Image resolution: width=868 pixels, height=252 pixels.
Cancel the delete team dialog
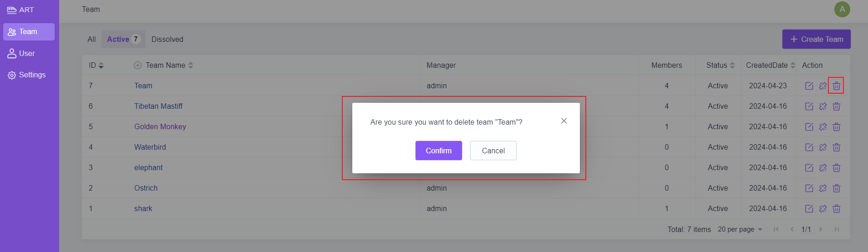click(x=493, y=151)
